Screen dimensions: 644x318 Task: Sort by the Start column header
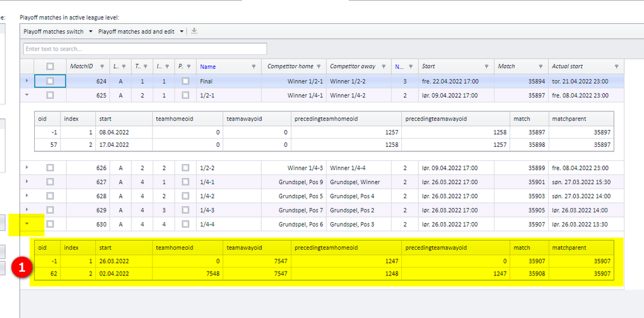(428, 66)
